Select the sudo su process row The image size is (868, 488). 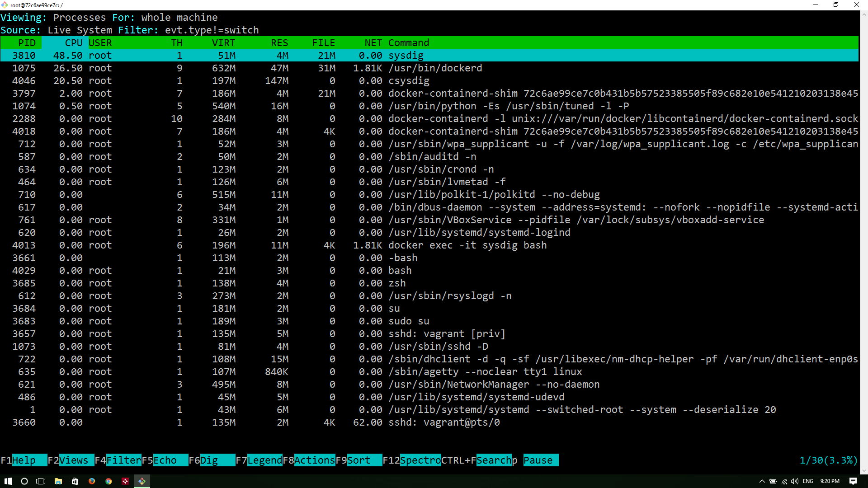tap(429, 321)
